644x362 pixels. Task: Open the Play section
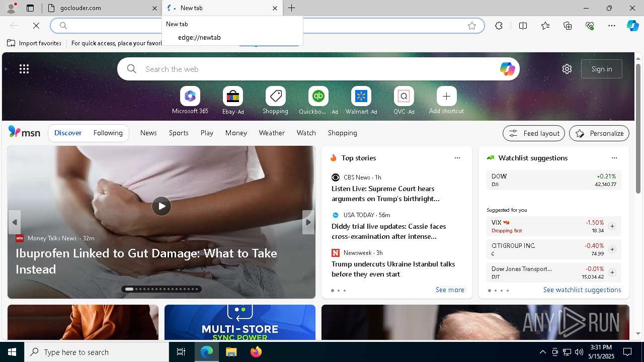207,133
